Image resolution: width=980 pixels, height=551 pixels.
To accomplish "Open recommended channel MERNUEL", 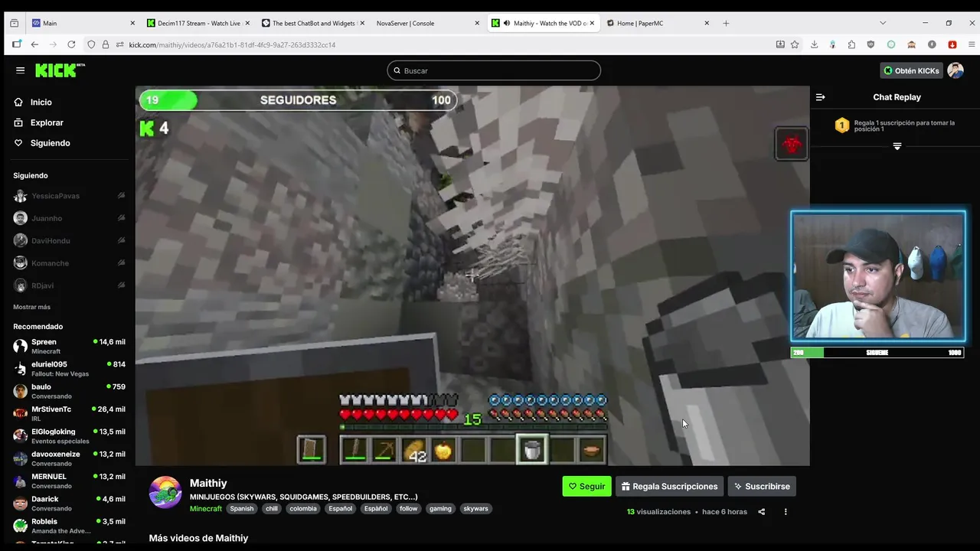I will pyautogui.click(x=69, y=481).
